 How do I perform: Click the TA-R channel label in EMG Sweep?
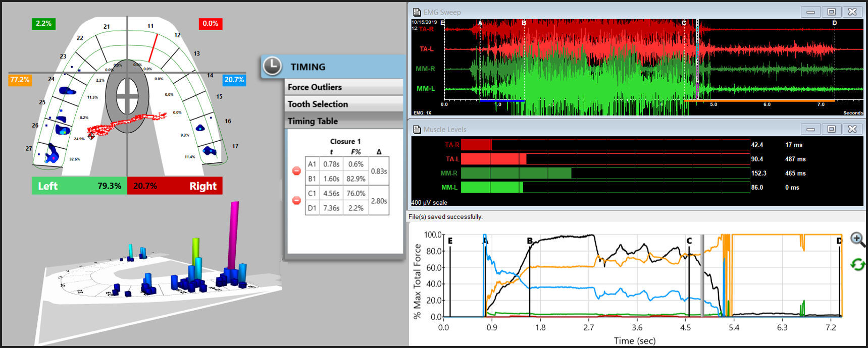[x=426, y=29]
